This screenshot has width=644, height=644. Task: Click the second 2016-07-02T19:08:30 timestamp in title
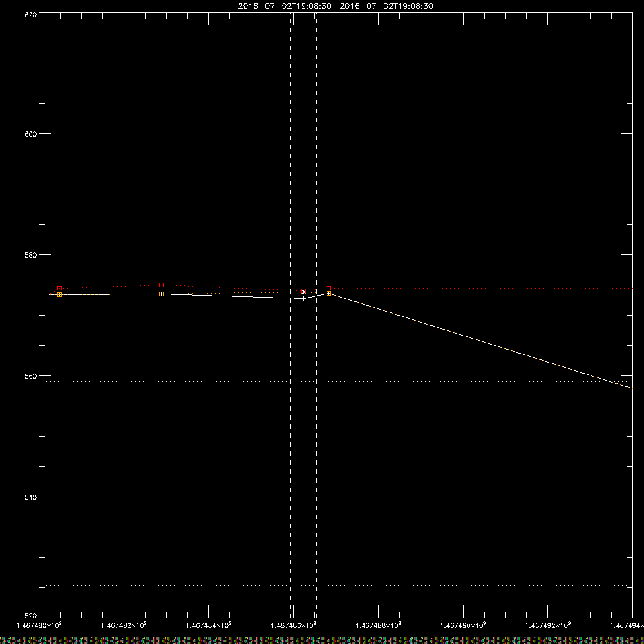coord(386,6)
